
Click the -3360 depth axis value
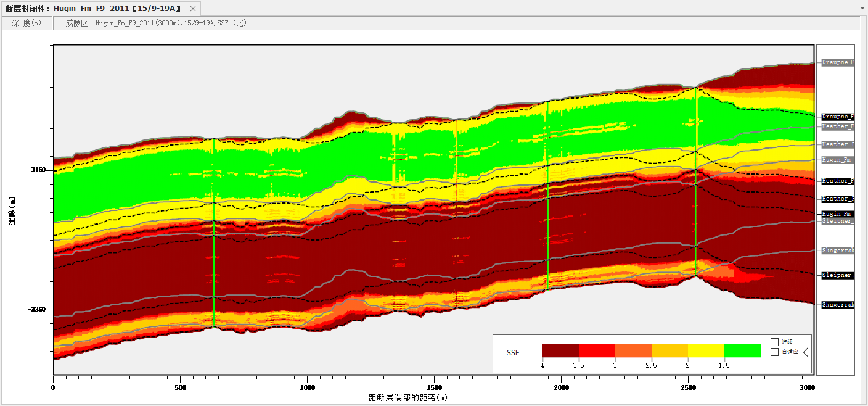(x=36, y=310)
